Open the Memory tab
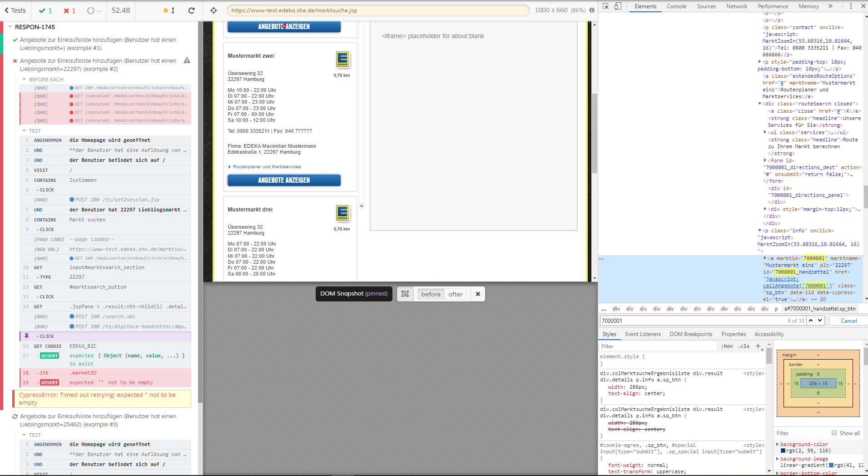Screen dimensions: 868x476 point(808,6)
